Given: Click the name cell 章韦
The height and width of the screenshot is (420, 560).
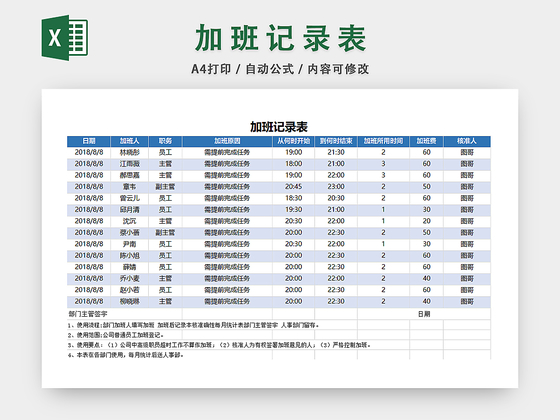Looking at the screenshot, I should (x=130, y=187).
